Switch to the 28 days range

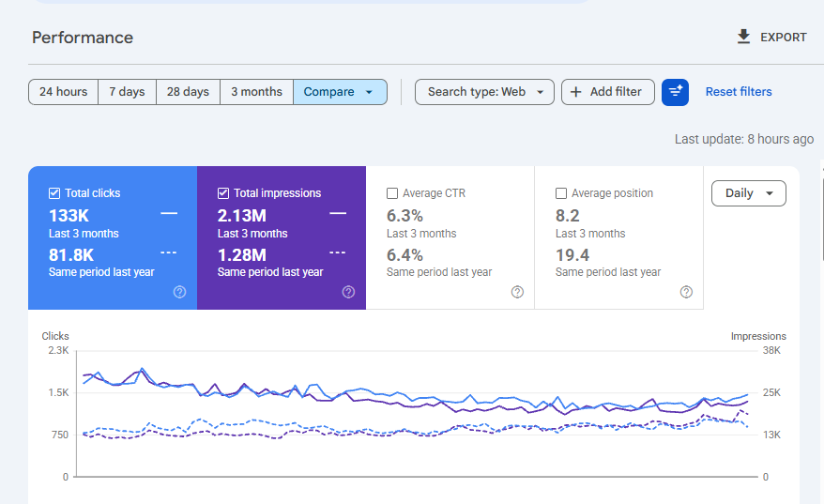point(188,92)
